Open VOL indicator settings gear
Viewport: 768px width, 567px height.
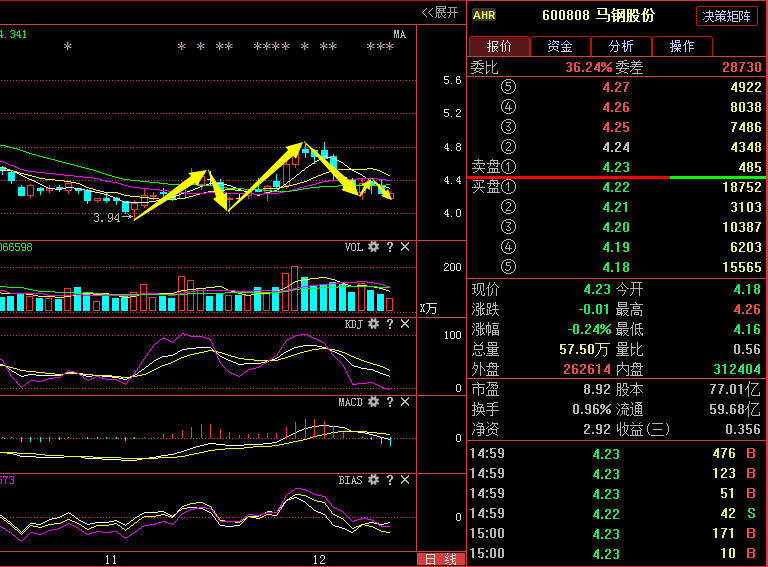point(373,247)
